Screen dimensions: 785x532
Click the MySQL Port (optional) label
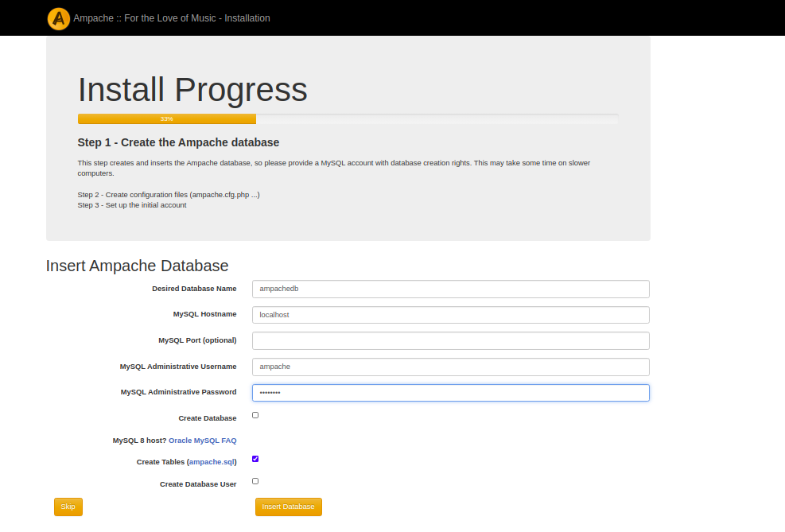(198, 340)
